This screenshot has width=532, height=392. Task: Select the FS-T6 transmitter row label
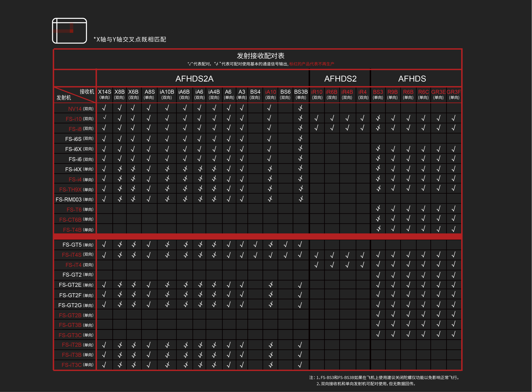(x=80, y=210)
